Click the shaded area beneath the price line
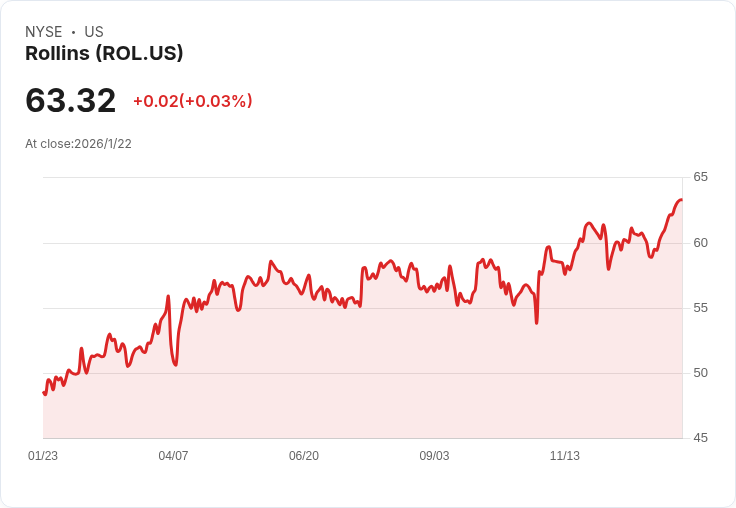 tap(360, 380)
